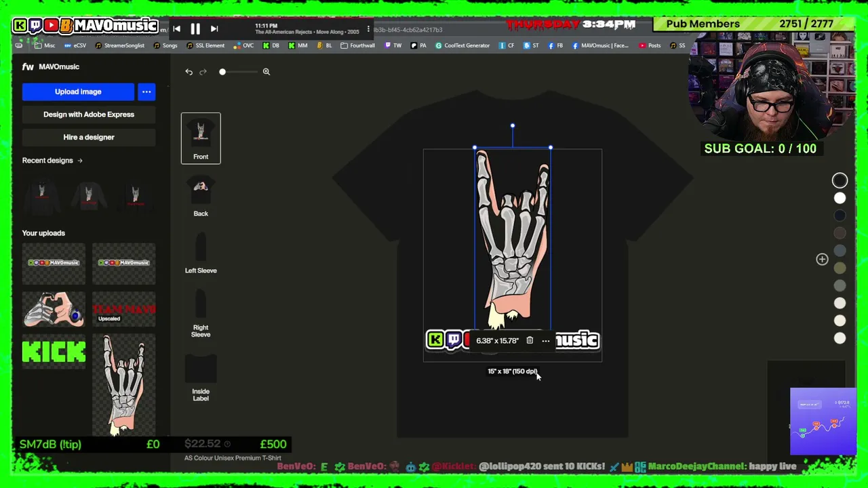868x488 pixels.
Task: Open the Songs bookmark
Action: coord(165,45)
